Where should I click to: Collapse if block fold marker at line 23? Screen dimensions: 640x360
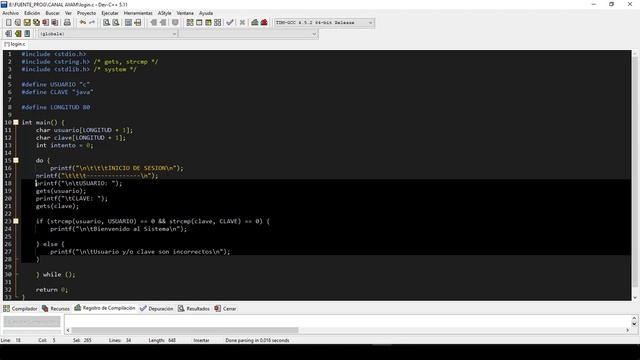pos(16,221)
